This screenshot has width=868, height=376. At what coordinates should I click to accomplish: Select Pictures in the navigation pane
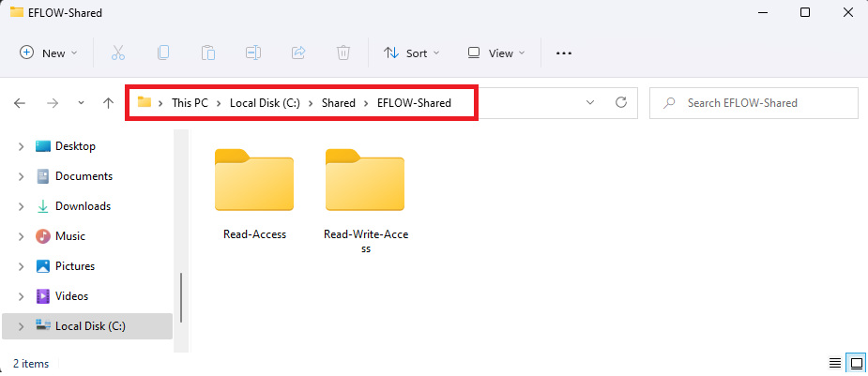(75, 266)
